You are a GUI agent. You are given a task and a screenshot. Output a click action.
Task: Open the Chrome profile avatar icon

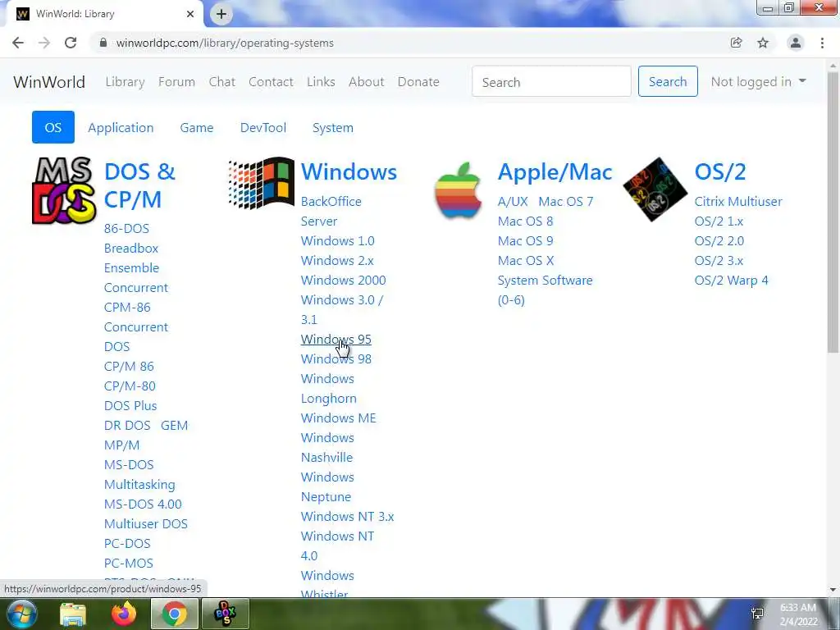click(x=796, y=43)
